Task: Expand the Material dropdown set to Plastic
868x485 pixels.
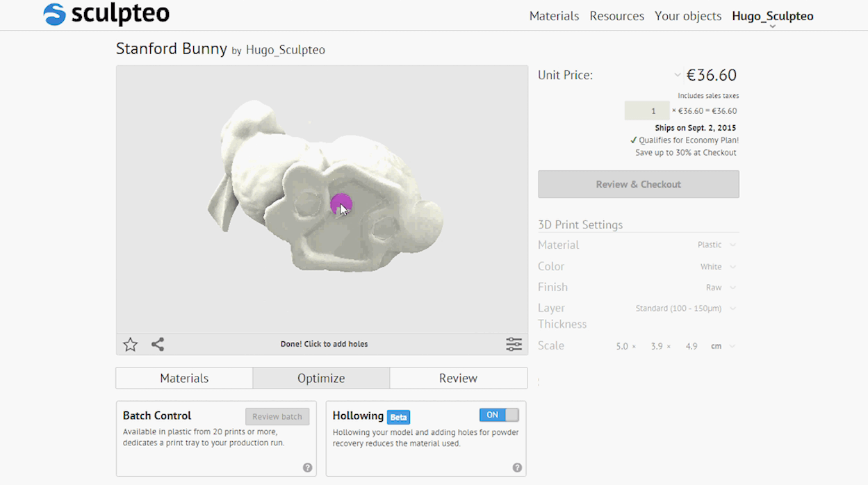Action: 716,245
